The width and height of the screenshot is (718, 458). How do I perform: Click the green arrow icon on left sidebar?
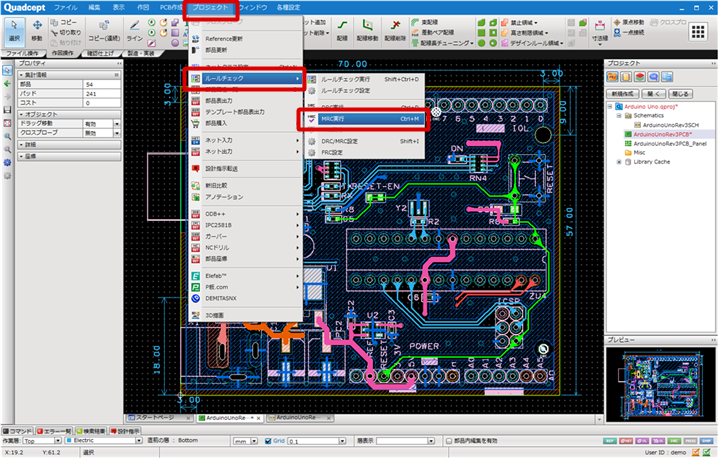coord(7,83)
